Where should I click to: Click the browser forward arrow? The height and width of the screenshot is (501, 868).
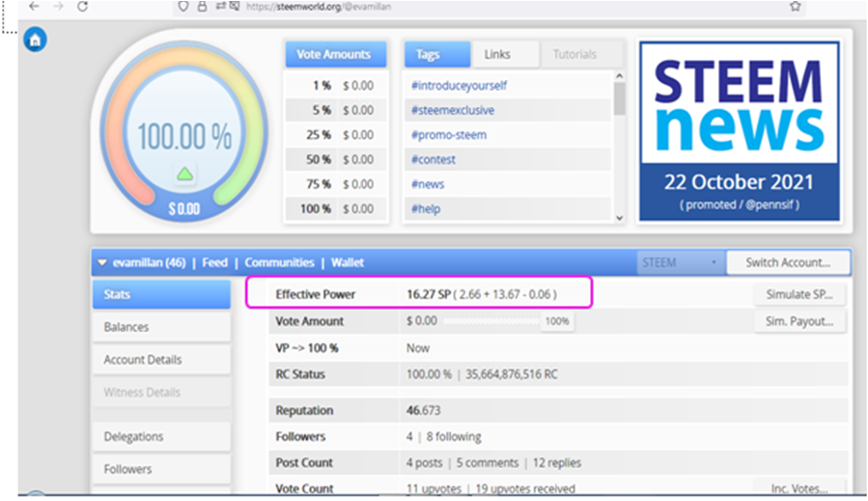pos(58,6)
